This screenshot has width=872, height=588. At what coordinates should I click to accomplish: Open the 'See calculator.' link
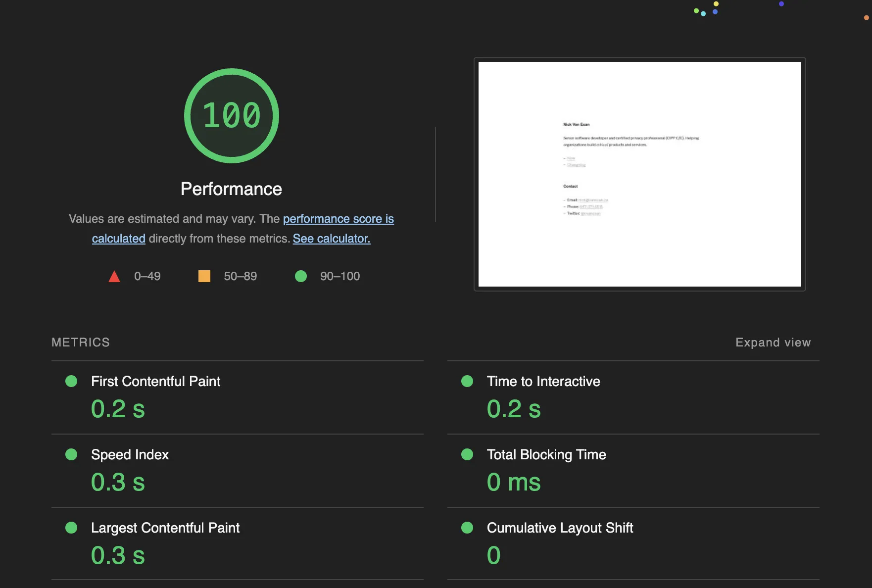pos(332,239)
